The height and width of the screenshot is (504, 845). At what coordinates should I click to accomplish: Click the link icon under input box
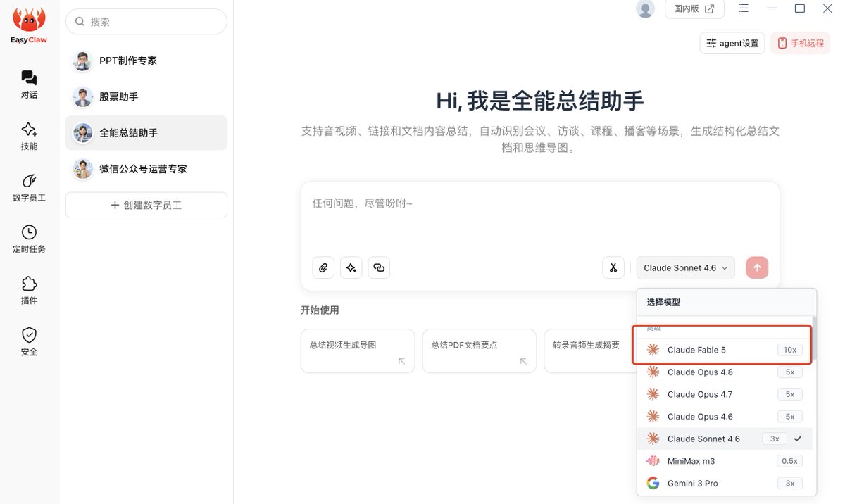[379, 267]
